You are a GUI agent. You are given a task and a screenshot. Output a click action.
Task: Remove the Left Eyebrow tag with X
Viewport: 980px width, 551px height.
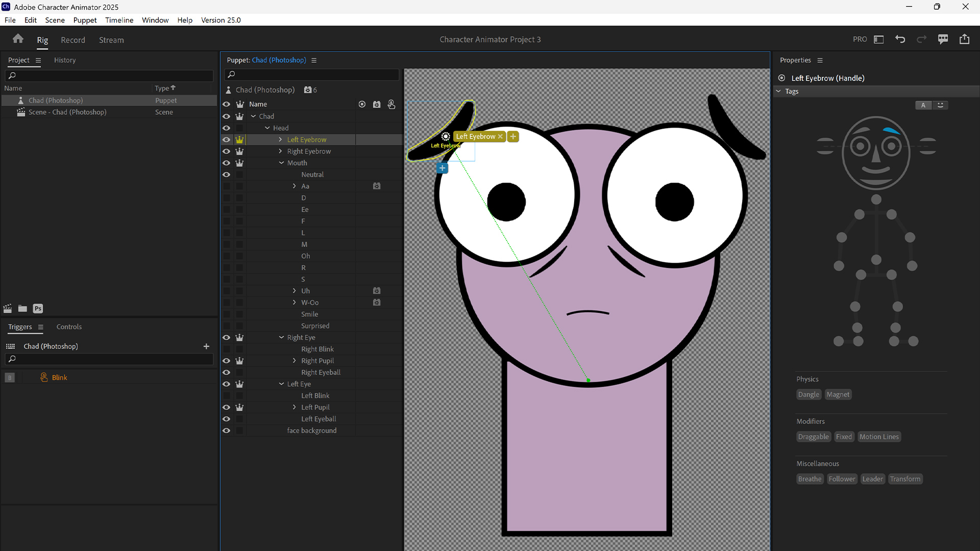tap(500, 136)
